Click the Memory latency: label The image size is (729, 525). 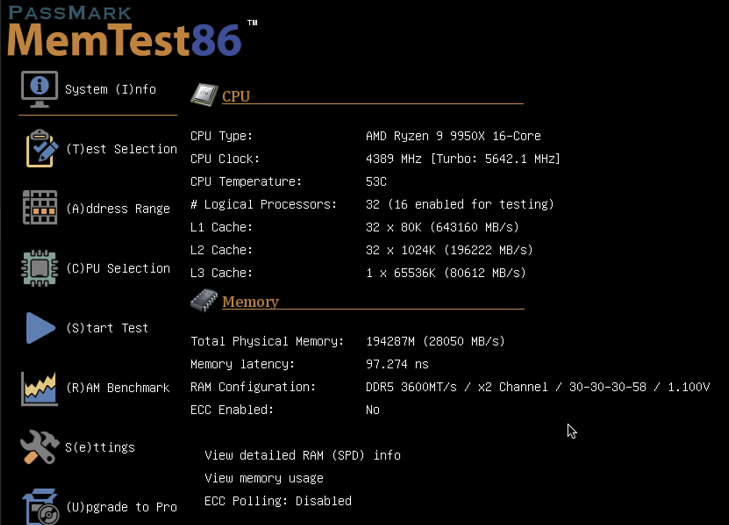[243, 364]
